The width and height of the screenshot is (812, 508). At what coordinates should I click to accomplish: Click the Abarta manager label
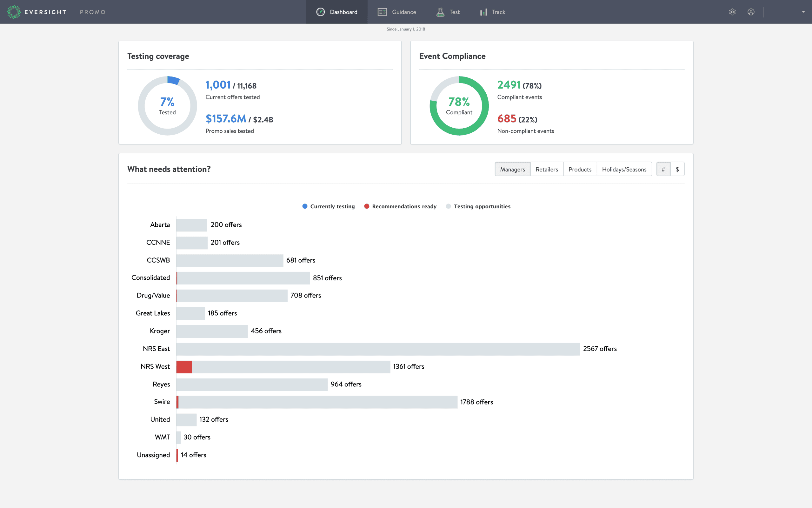(x=160, y=225)
